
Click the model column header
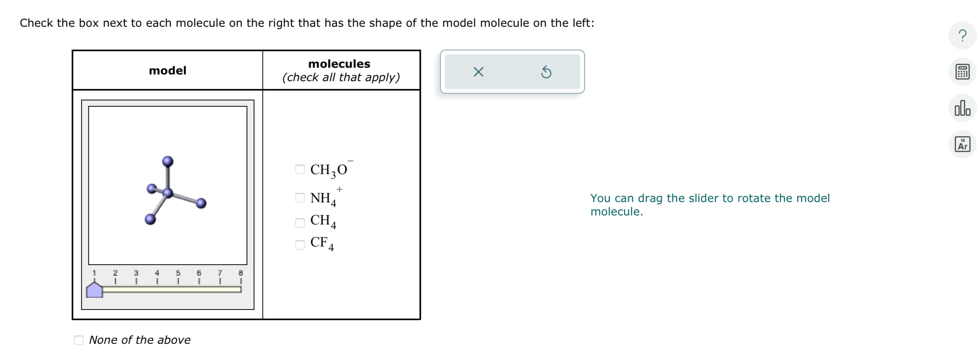click(x=168, y=70)
